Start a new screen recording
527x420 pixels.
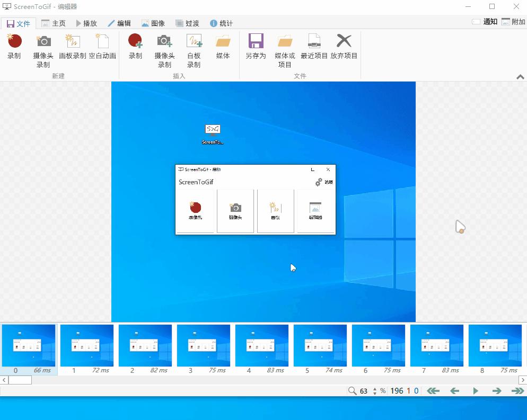click(x=14, y=50)
